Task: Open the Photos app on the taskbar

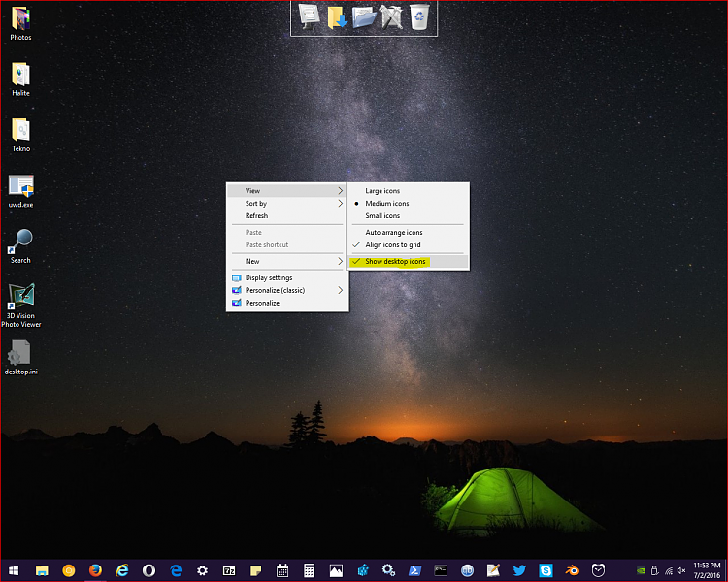Action: click(336, 570)
